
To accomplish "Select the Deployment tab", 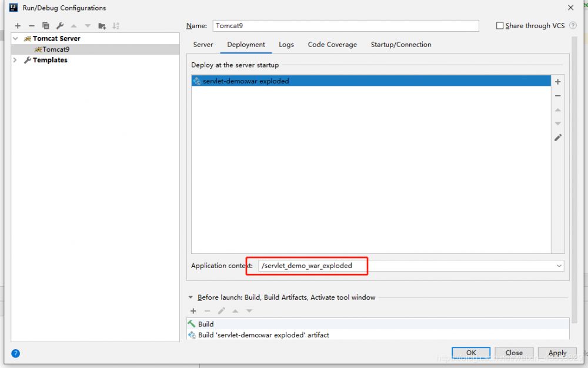I will 246,45.
